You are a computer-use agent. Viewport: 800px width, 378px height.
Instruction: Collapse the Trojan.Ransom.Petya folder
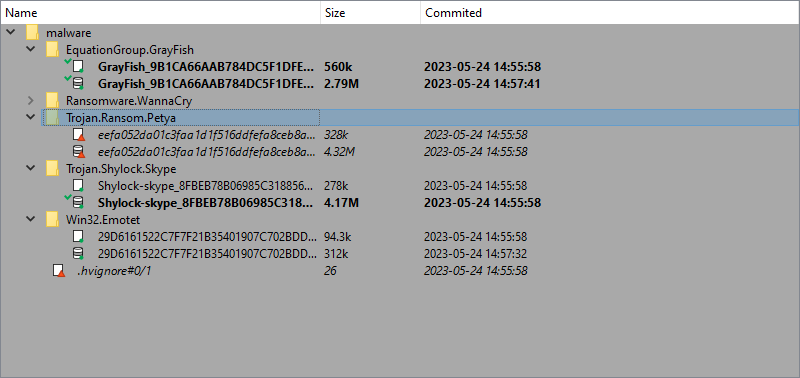click(x=31, y=118)
